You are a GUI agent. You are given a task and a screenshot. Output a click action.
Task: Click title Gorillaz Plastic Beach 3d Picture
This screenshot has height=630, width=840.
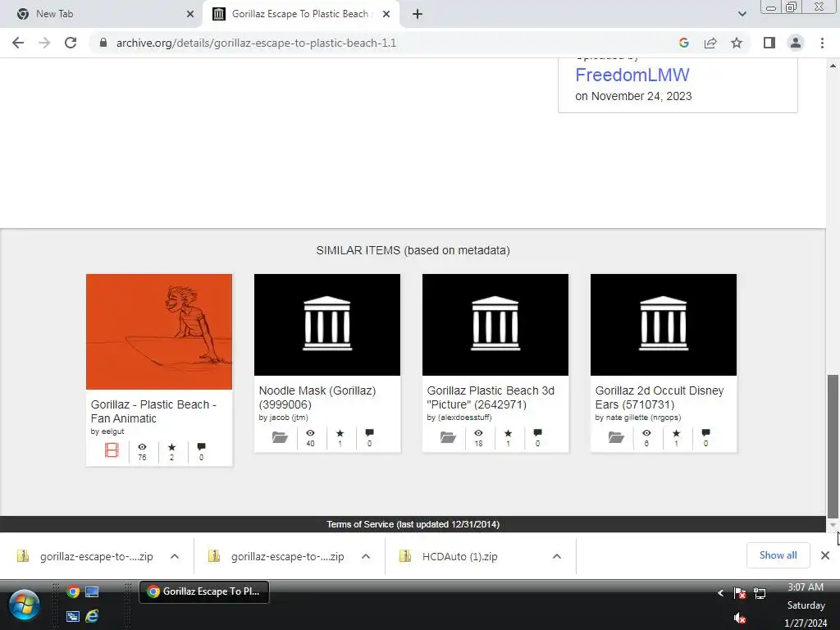click(491, 398)
